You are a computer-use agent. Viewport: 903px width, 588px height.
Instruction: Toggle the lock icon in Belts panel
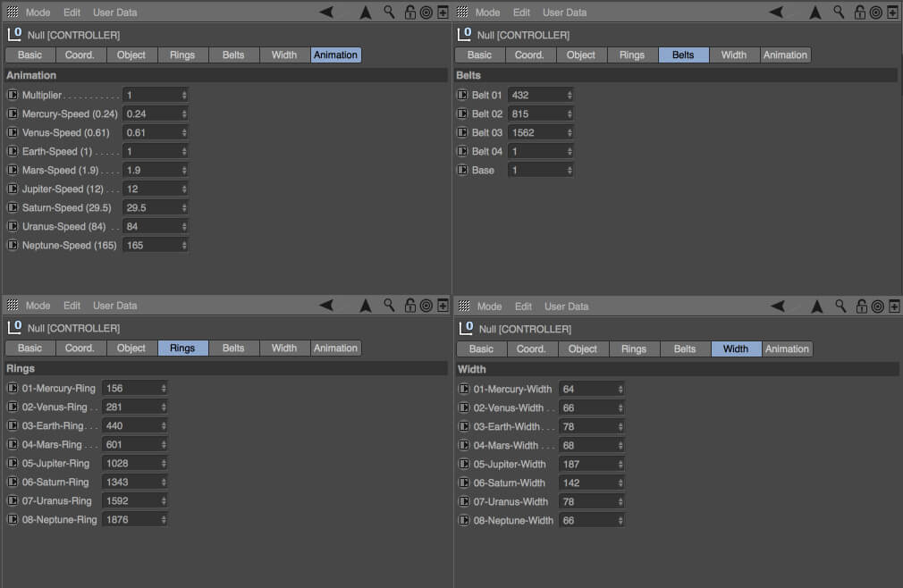tap(860, 13)
